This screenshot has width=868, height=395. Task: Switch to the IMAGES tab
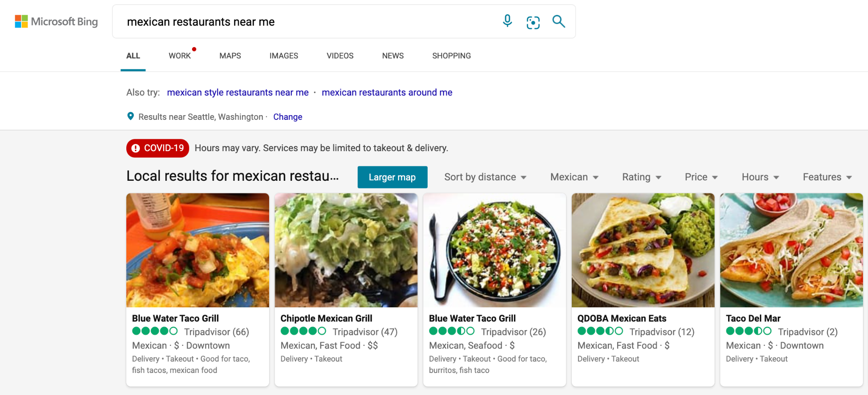coord(284,56)
